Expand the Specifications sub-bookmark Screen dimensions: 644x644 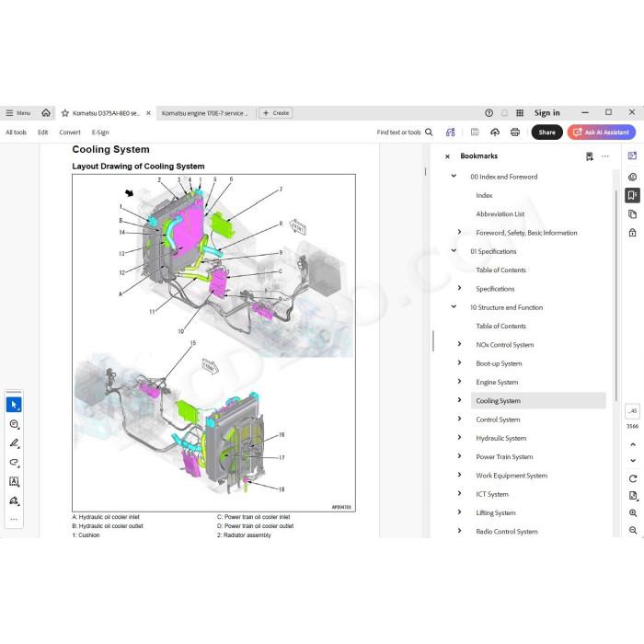459,288
